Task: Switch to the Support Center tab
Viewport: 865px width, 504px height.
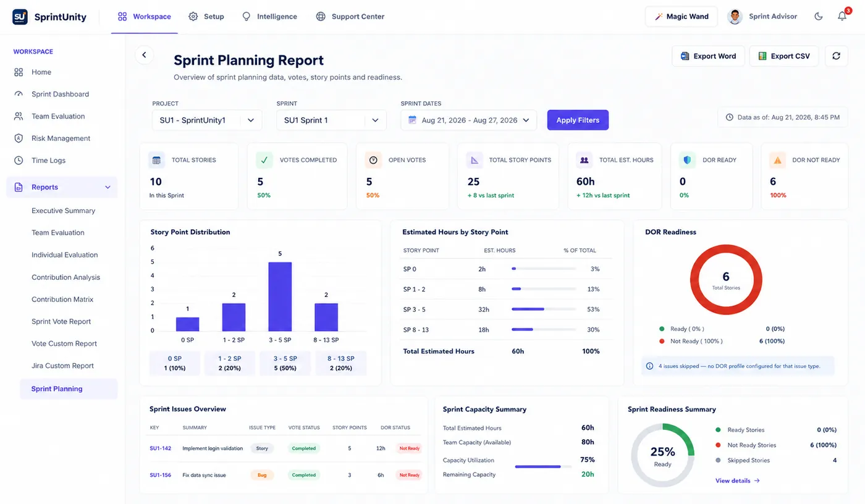Action: click(350, 17)
